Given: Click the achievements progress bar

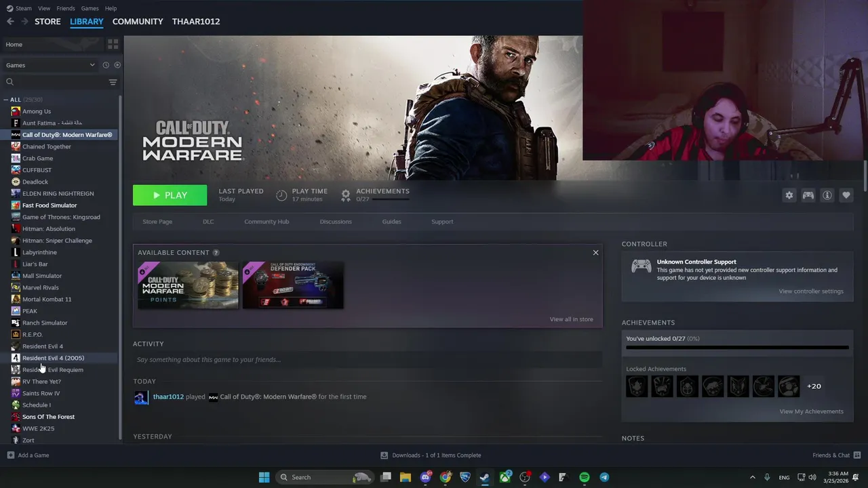Looking at the screenshot, I should click(737, 348).
